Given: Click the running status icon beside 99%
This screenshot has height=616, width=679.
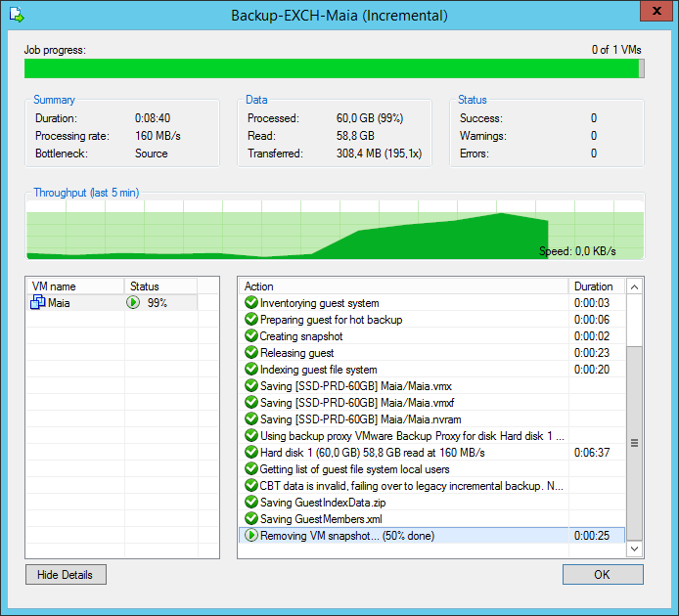Looking at the screenshot, I should pos(133,303).
